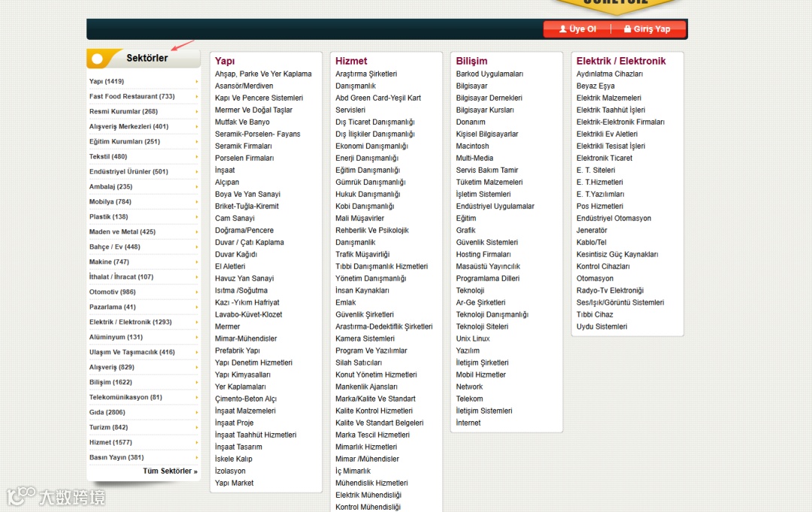The height and width of the screenshot is (512, 812).
Task: Open Basın Yayın (381) sector
Action: pos(117,457)
